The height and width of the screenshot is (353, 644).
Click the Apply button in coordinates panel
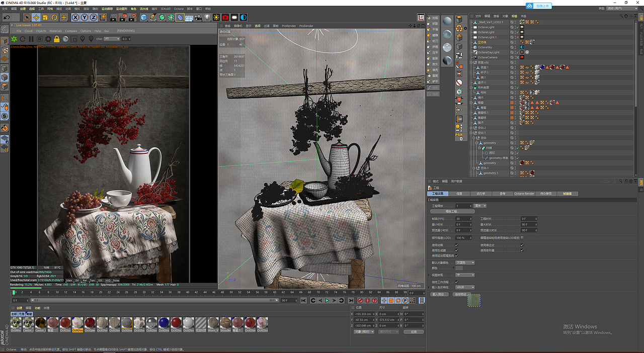[x=414, y=332]
